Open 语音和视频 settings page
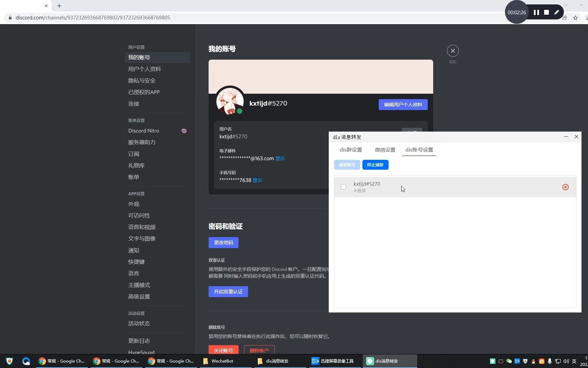 [x=157, y=227]
